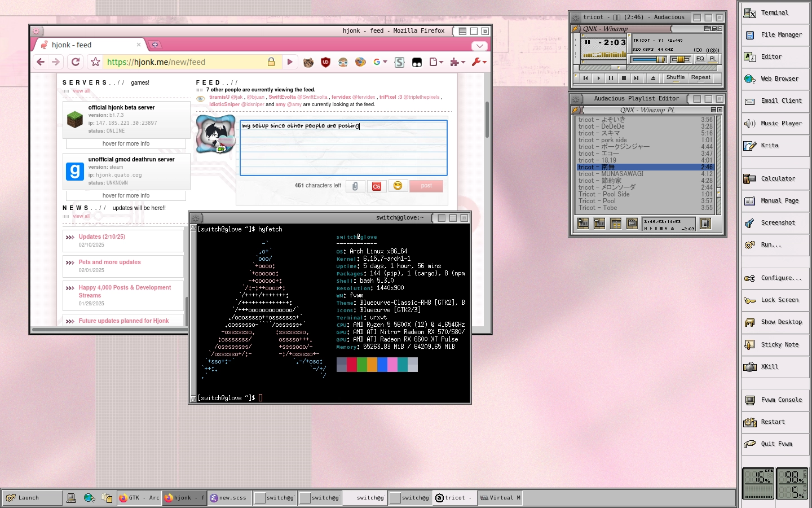Viewport: 812px width, 508px height.
Task: Open Fvwm Console from the side panel
Action: (x=776, y=400)
